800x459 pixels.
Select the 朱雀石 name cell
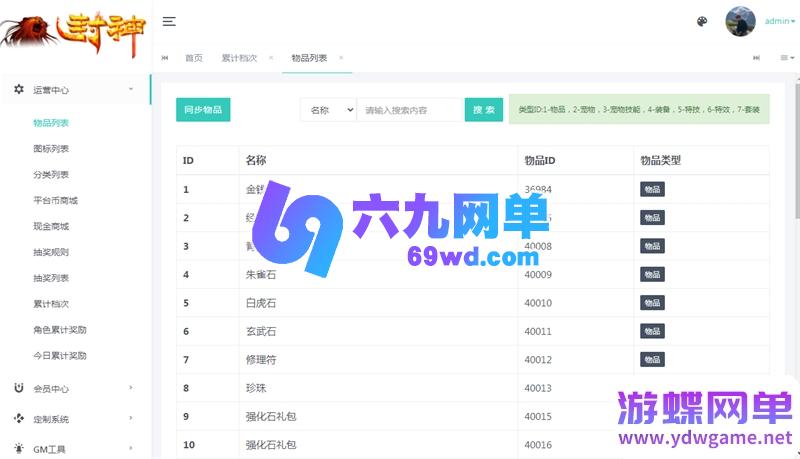pyautogui.click(x=379, y=274)
